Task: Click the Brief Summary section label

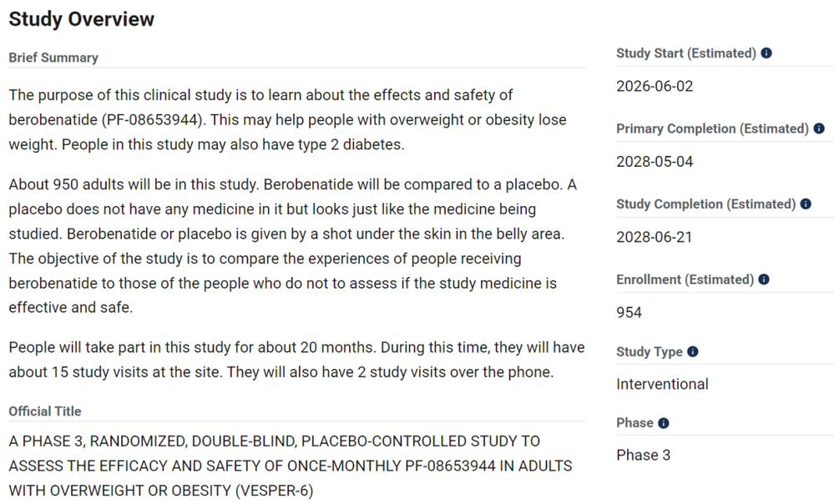Action: click(x=53, y=58)
